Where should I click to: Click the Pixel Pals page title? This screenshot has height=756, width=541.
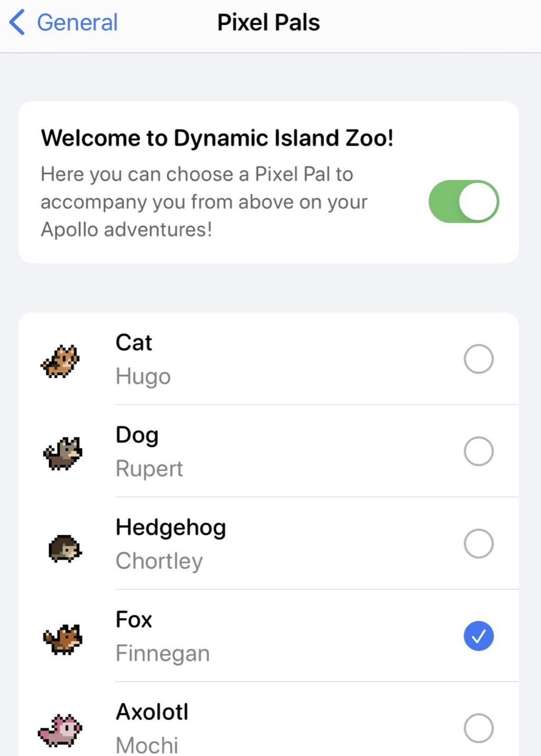tap(268, 23)
